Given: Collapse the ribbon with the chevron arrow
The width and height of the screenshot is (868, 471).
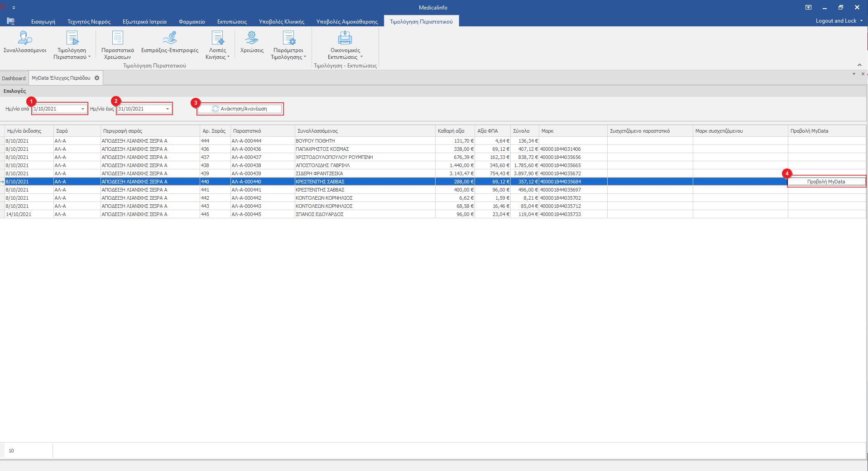Looking at the screenshot, I should tap(859, 65).
